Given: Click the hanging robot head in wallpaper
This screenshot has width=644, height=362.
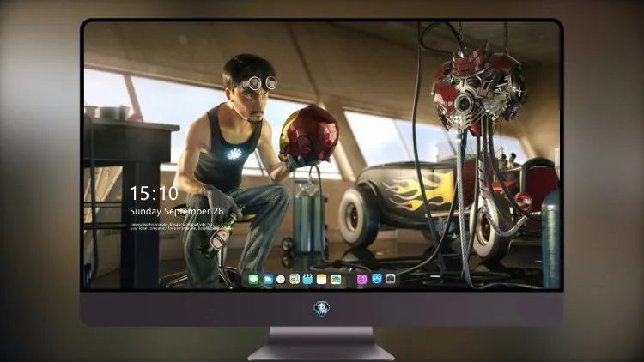Looking at the screenshot, I should (x=479, y=88).
